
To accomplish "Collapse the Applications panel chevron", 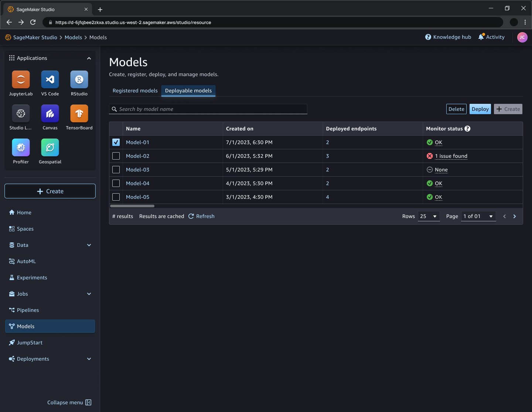I will [89, 58].
